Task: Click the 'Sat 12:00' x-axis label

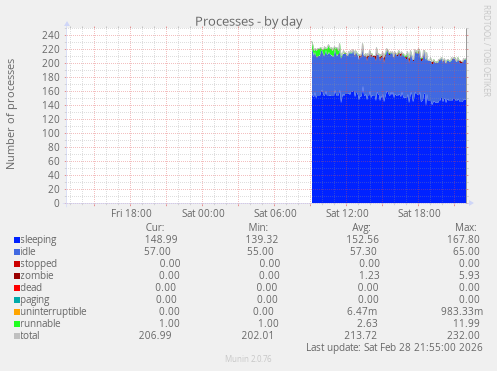Action: tap(347, 213)
